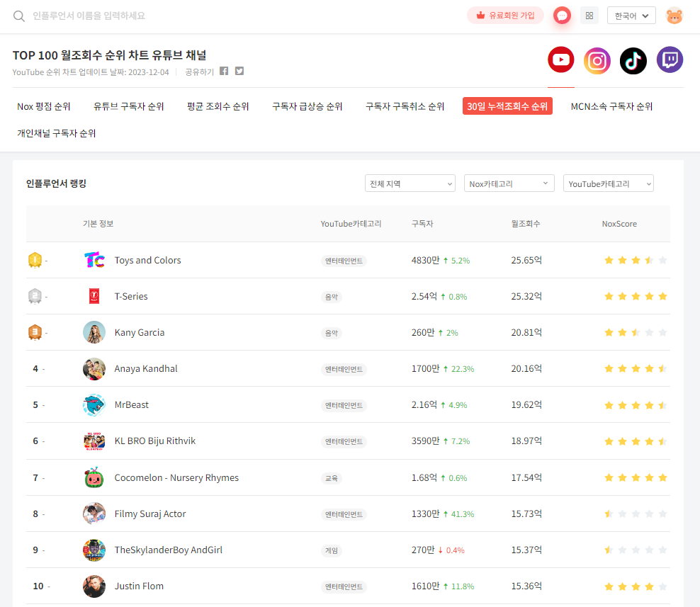Click the 음악 tag in T-Series row

(x=332, y=297)
